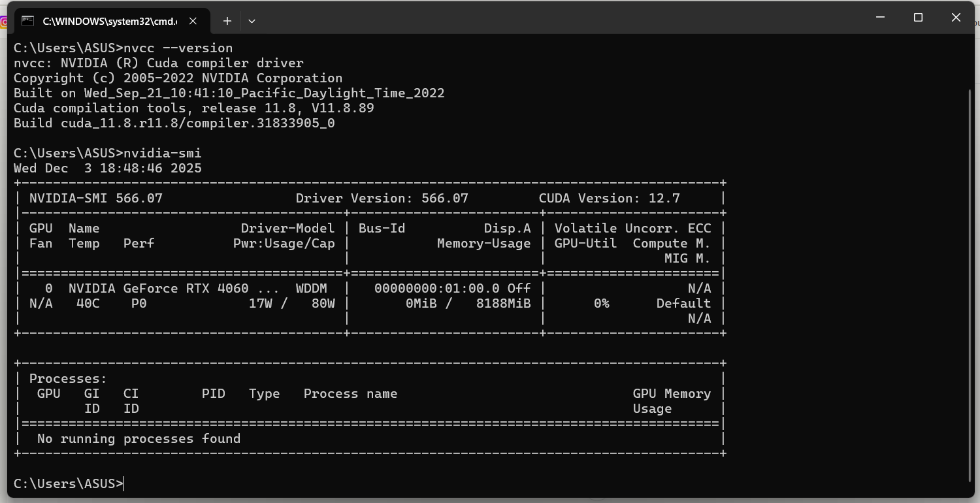Close the cmd.exe tab
980x503 pixels.
(193, 21)
